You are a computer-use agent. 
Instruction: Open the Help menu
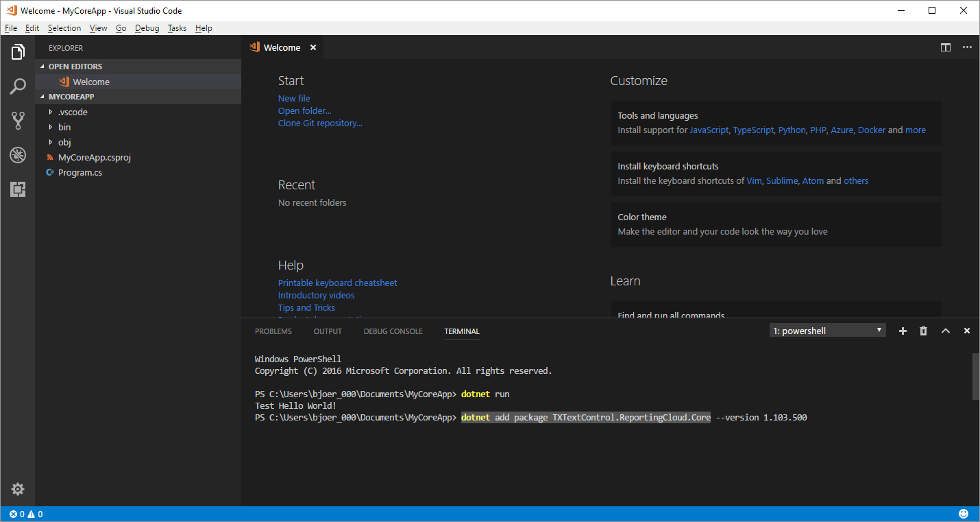tap(204, 28)
